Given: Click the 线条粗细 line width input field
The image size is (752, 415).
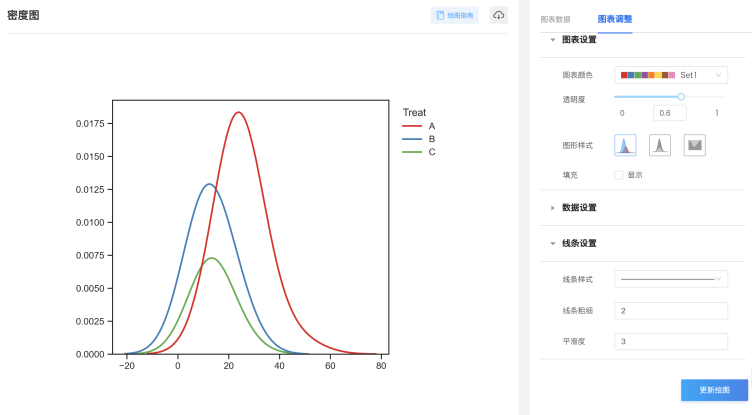Looking at the screenshot, I should [x=671, y=311].
